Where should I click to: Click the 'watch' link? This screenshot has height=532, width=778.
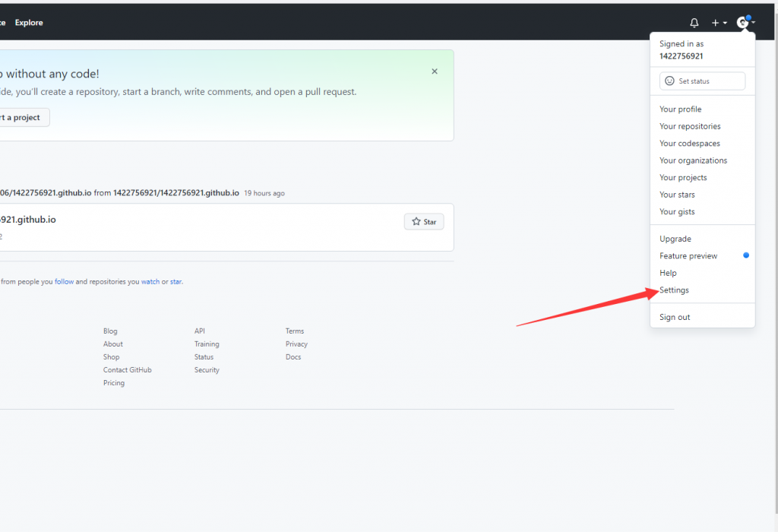(x=150, y=282)
